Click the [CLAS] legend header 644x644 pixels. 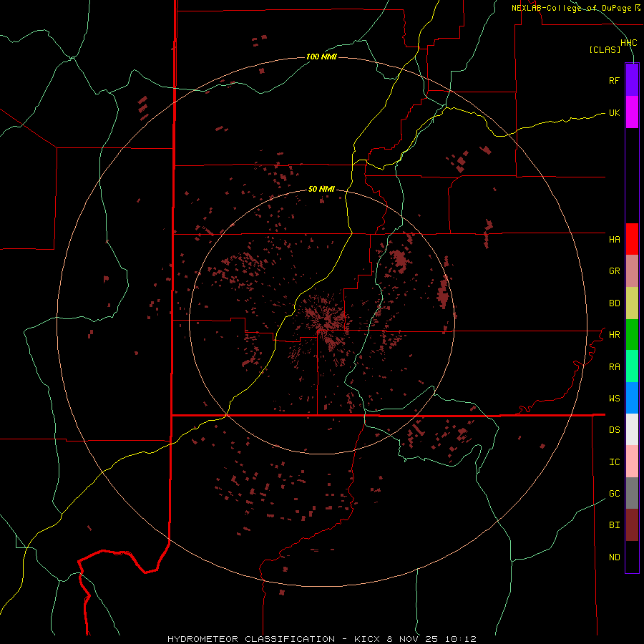tap(605, 50)
